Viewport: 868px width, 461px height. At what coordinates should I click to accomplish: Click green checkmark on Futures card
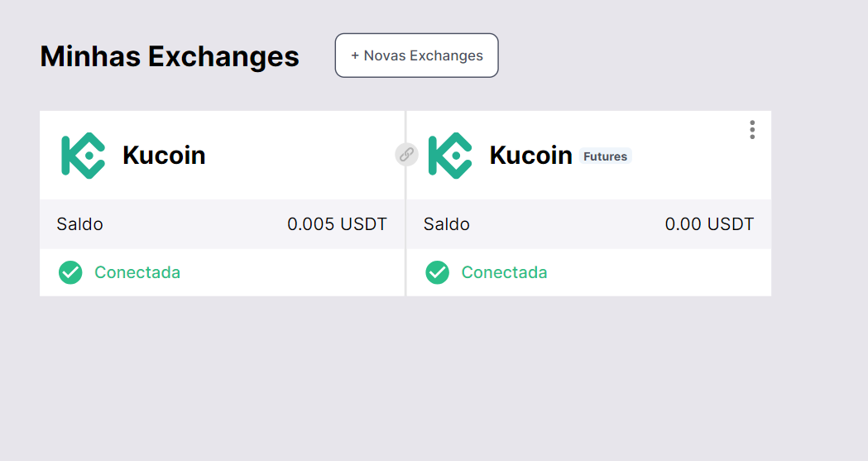tap(437, 272)
